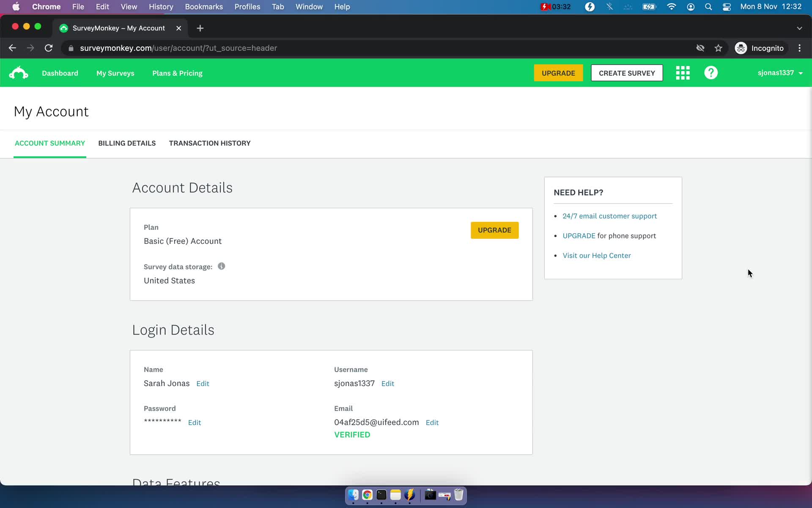Open Chrome three-dot menu
Viewport: 812px width, 508px height.
pos(799,48)
